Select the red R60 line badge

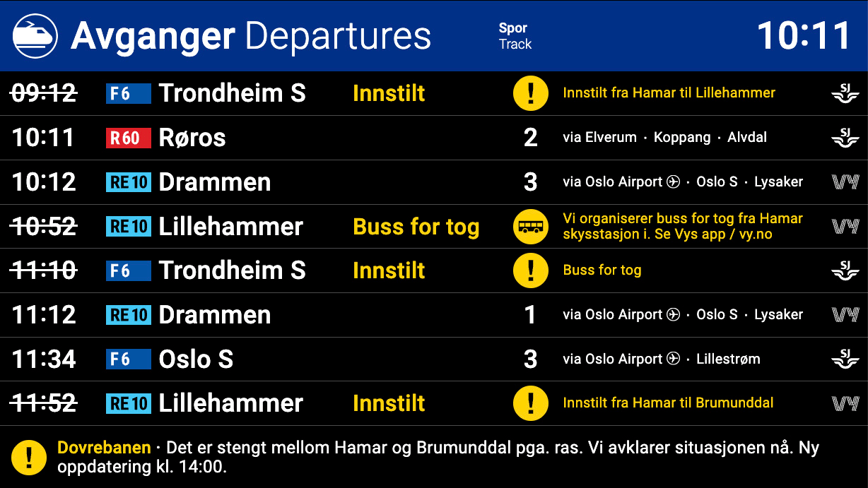point(128,138)
